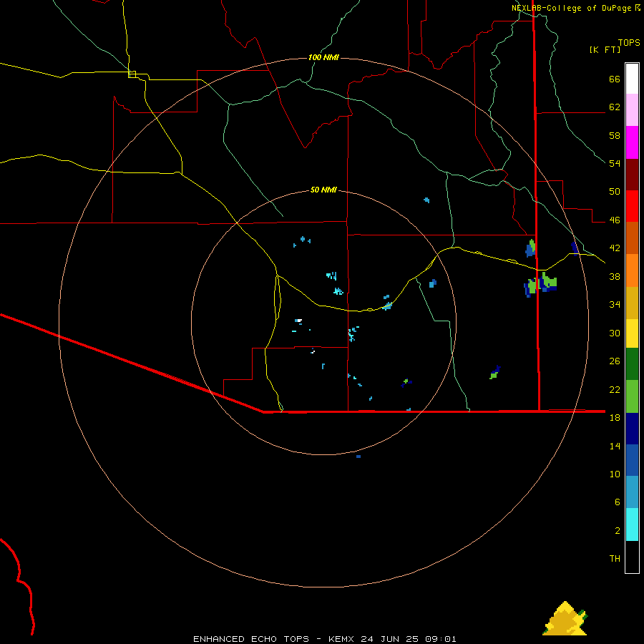Click the cyan color scale segment

click(x=632, y=525)
